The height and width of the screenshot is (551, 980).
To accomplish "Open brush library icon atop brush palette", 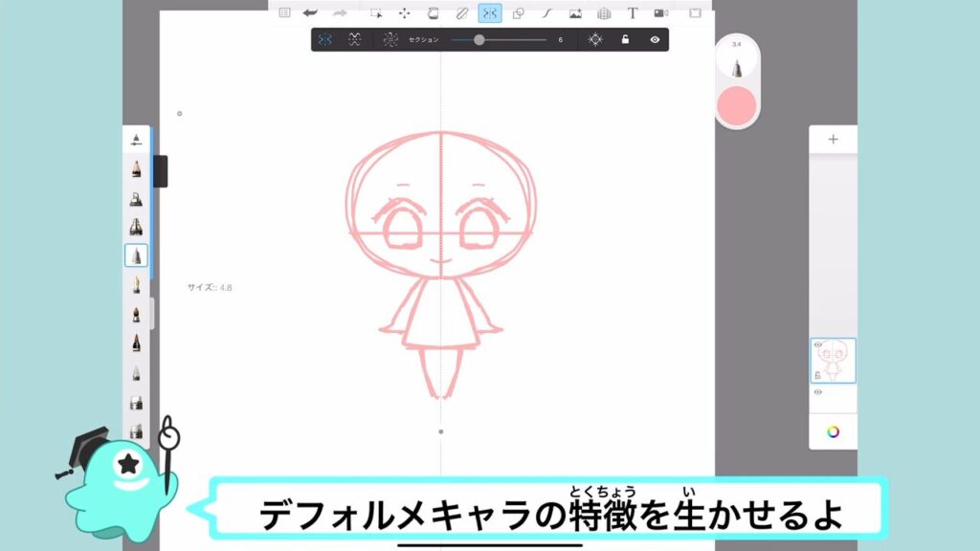I will 137,140.
